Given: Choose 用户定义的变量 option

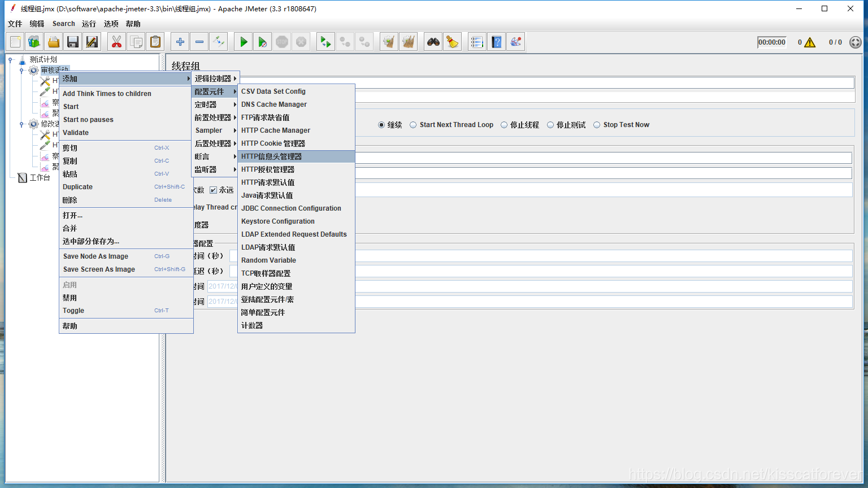Looking at the screenshot, I should pyautogui.click(x=296, y=286).
